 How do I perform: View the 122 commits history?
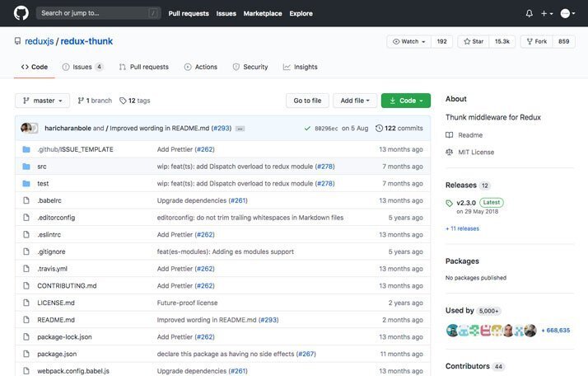pos(399,128)
